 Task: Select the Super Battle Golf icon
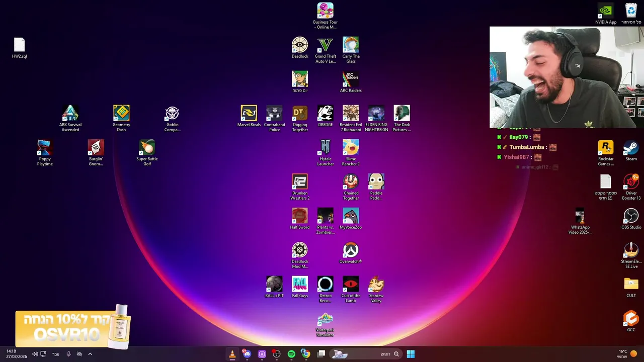(147, 152)
